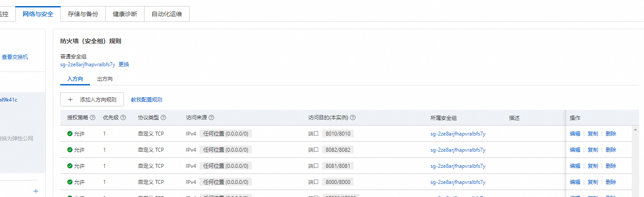Click 更换 to change security group
The image size is (644, 197).
click(124, 65)
